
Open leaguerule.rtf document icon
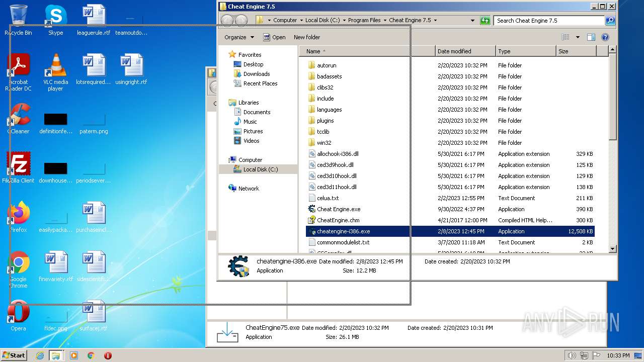(x=94, y=20)
